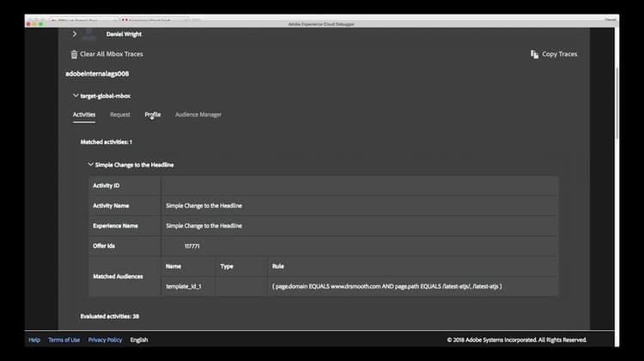Screen dimensions: 644x361
Task: Click the Copy Traces button
Action: coord(554,54)
